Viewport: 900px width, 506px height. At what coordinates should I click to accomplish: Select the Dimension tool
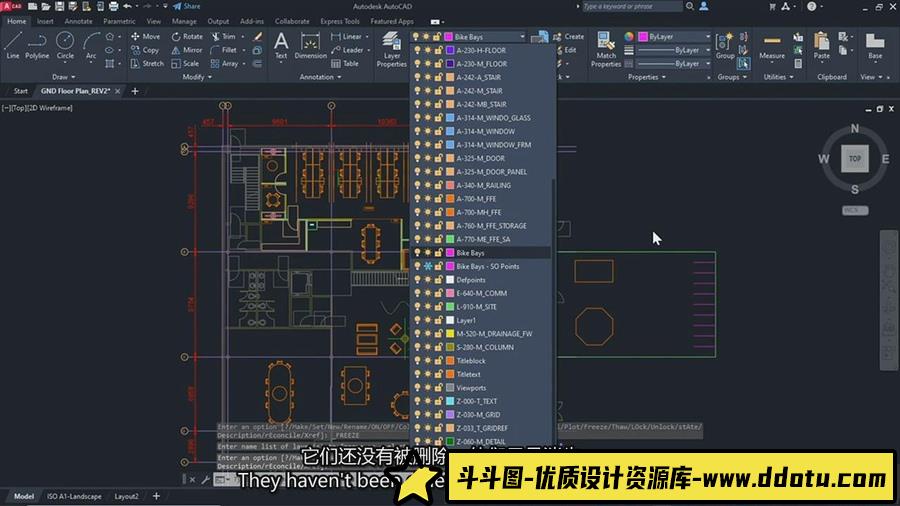coord(311,45)
